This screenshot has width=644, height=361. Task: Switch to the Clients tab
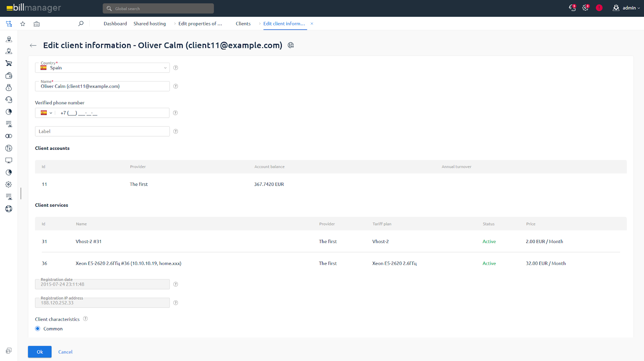coord(243,24)
